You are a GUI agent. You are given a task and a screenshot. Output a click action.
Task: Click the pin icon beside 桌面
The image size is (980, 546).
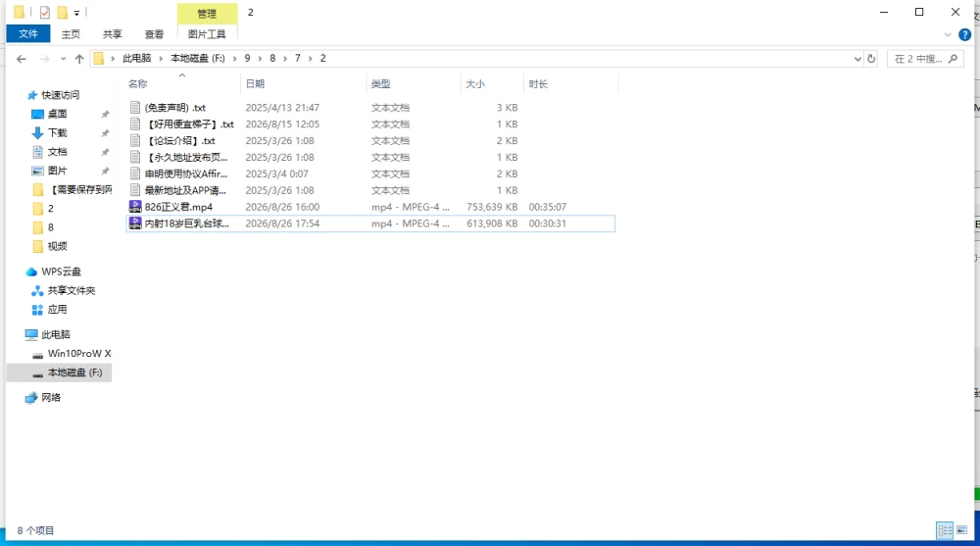105,114
